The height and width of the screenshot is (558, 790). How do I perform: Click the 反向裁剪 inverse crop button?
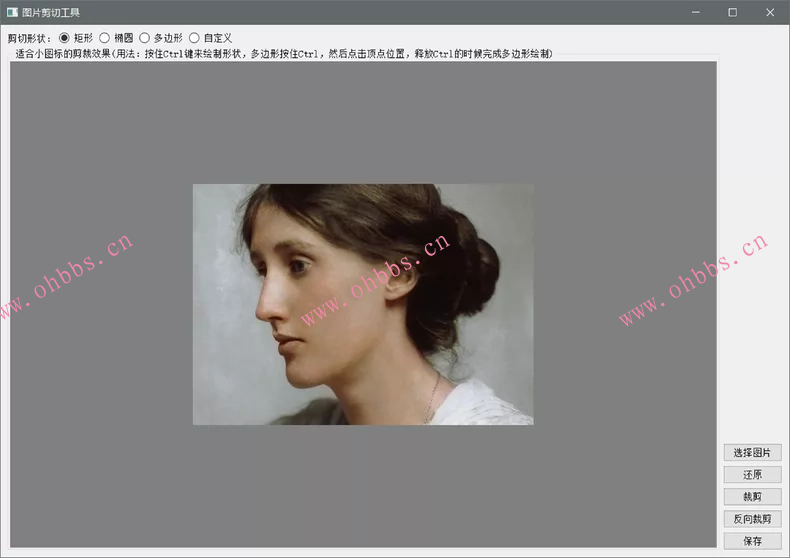752,519
